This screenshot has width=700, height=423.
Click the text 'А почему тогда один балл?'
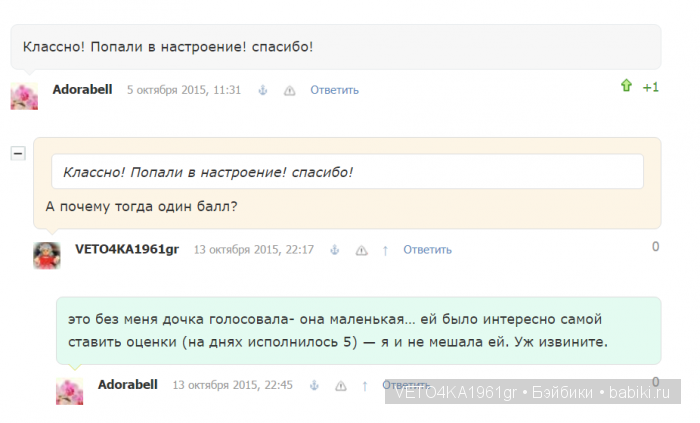point(142,207)
